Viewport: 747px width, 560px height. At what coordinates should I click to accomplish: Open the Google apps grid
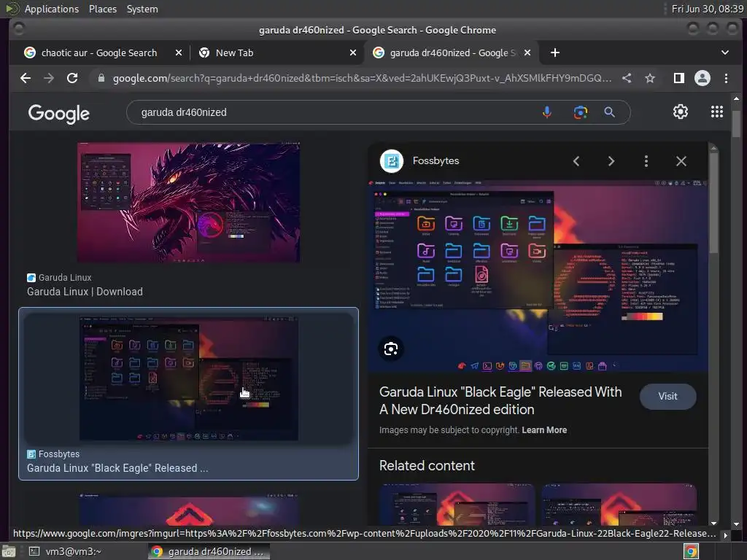coord(717,112)
